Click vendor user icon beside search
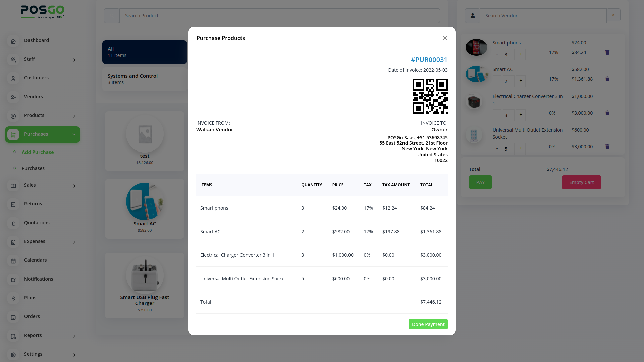644x362 pixels. pos(472,16)
